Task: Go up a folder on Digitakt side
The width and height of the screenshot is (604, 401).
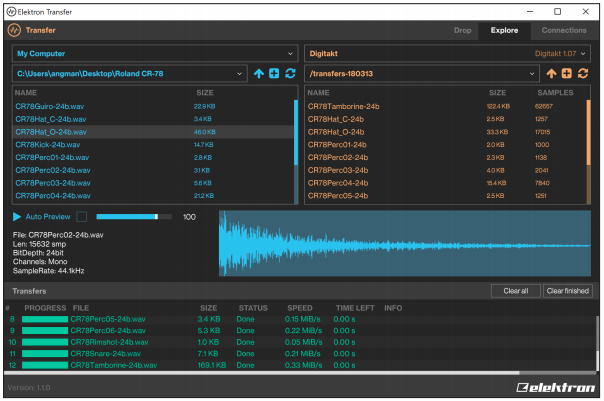Action: 552,74
